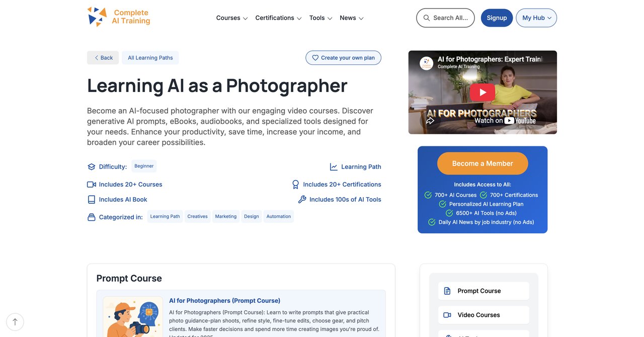Play the YouTube video with red play button

coord(482,92)
